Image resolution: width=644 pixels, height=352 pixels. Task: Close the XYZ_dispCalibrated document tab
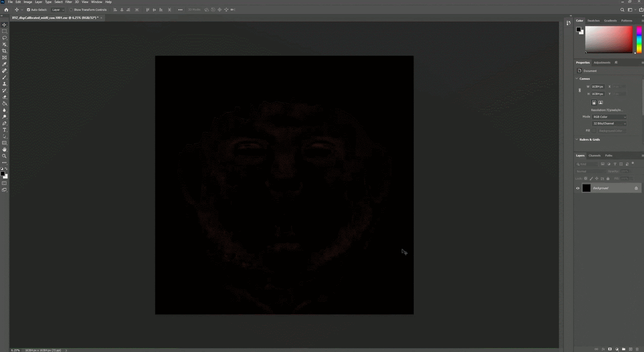pyautogui.click(x=101, y=18)
